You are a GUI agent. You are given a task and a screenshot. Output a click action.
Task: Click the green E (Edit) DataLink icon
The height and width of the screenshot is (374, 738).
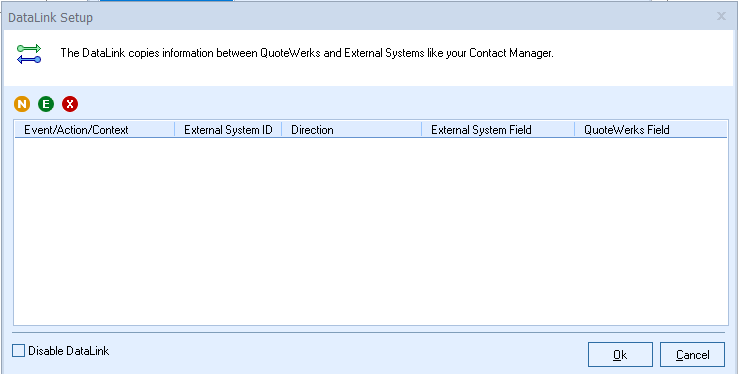pos(46,104)
